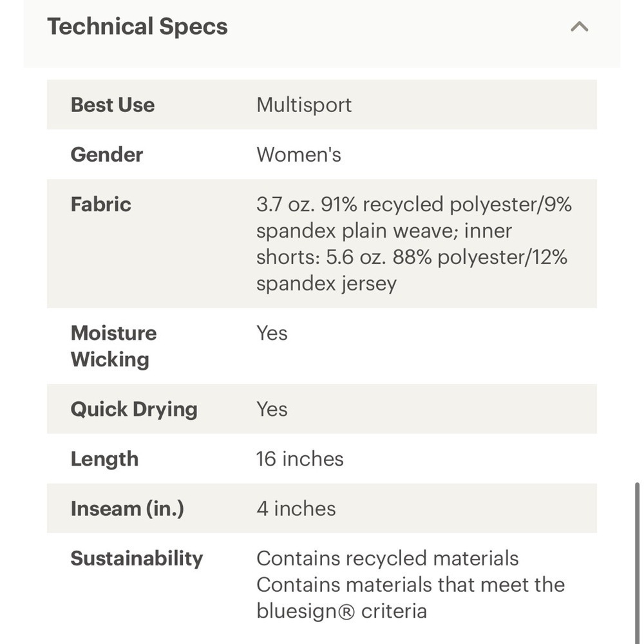
Task: Click the Sustainability row label
Action: 137,558
